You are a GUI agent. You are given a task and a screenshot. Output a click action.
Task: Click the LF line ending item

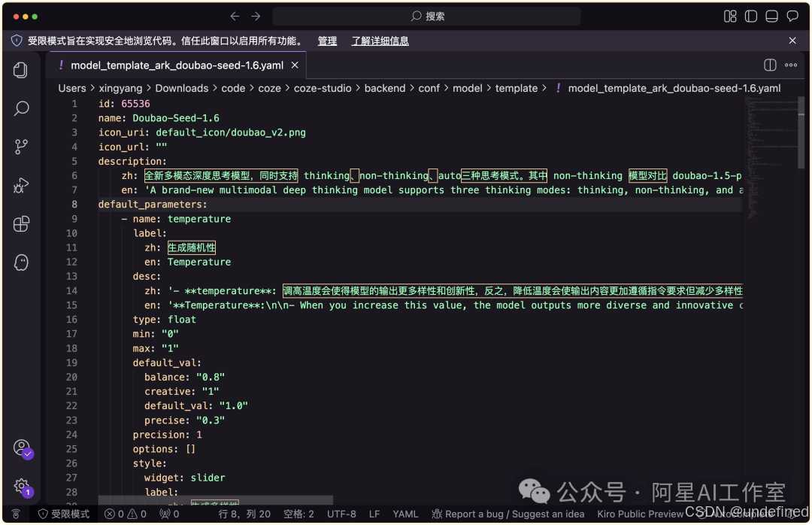point(374,514)
